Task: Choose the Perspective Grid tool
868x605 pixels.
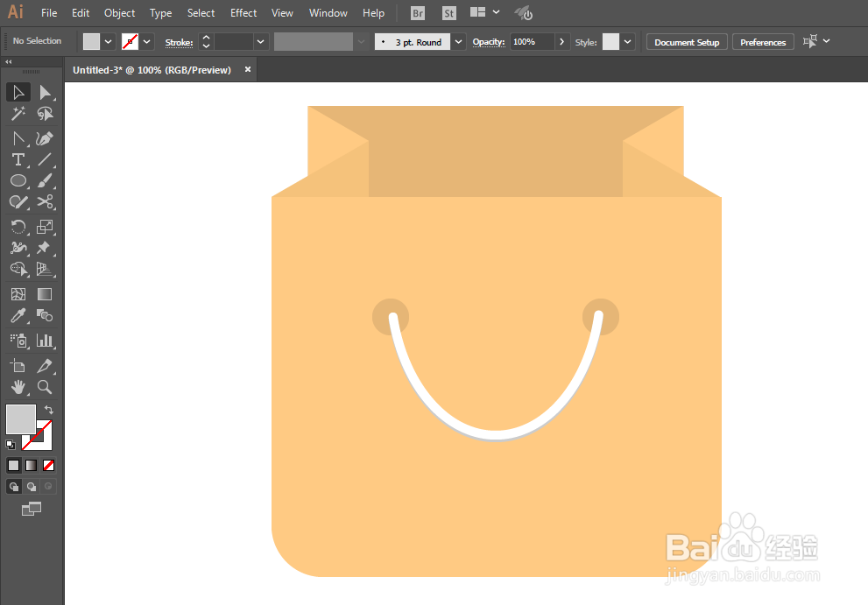Action: [45, 269]
